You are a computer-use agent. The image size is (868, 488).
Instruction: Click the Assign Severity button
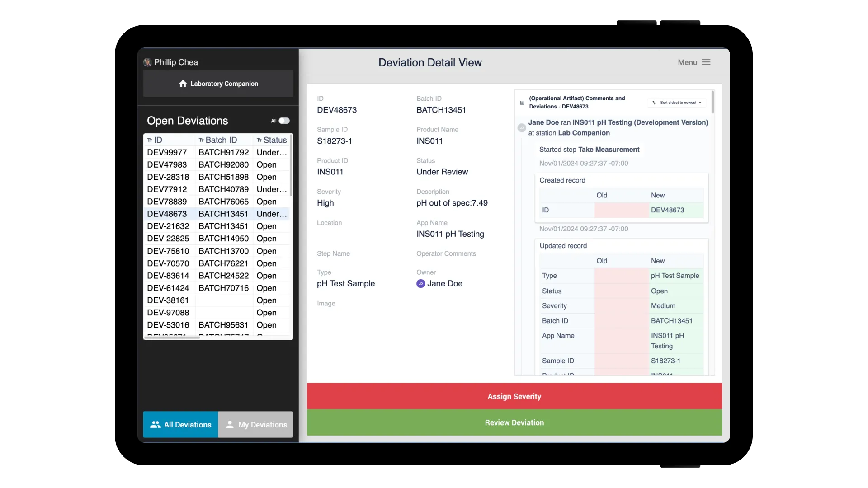[514, 396]
